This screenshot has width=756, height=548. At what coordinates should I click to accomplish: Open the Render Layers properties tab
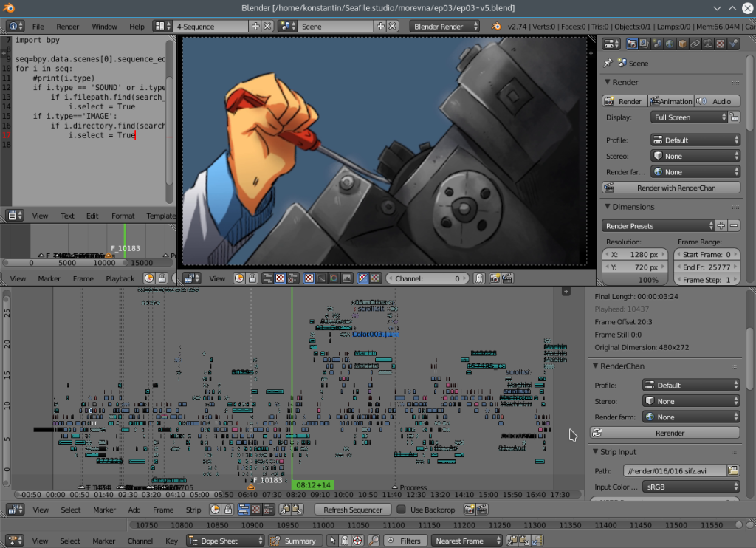[x=644, y=44]
